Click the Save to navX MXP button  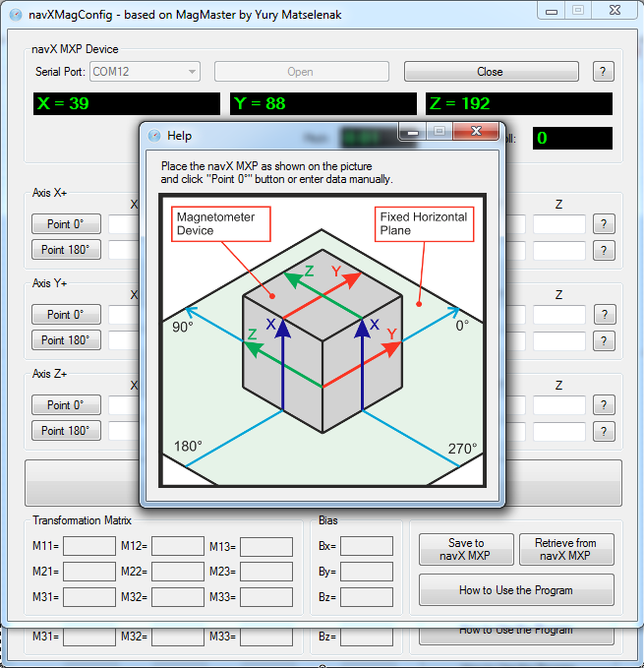[466, 550]
